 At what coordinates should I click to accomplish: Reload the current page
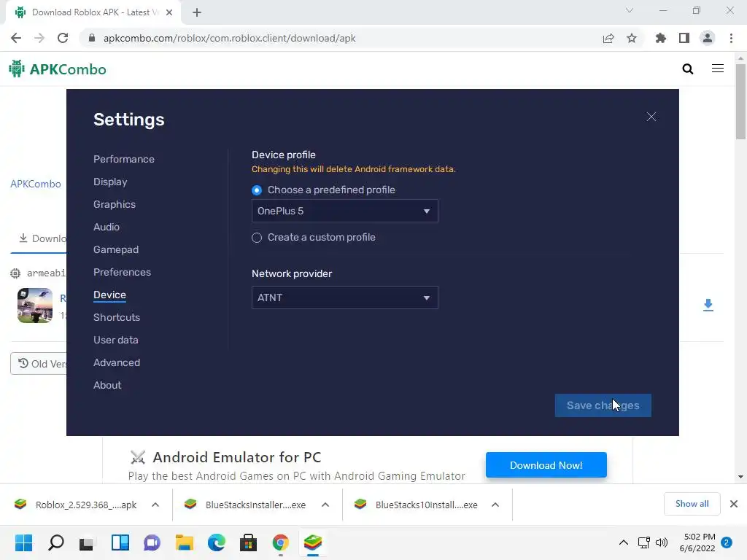pos(63,38)
